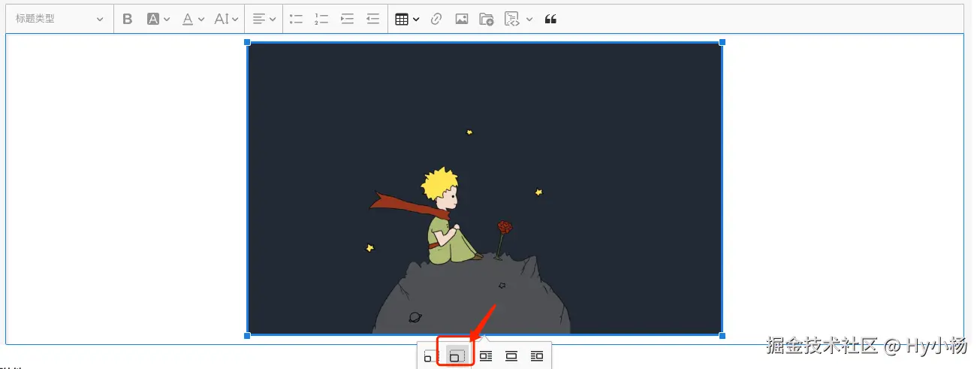Open the font background color dropdown
Screen dimensions: 980x369
coord(158,19)
